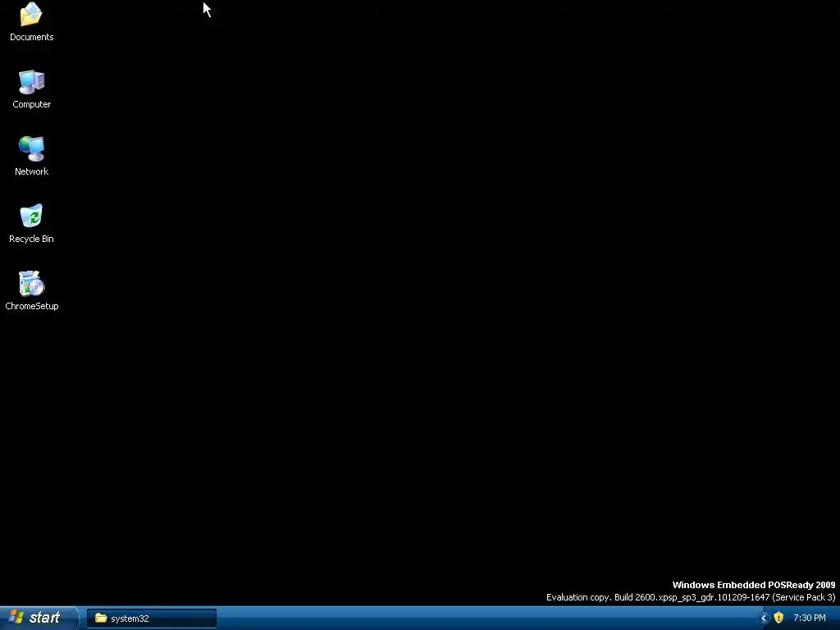Open the security shield tray icon
The width and height of the screenshot is (840, 630).
point(779,618)
